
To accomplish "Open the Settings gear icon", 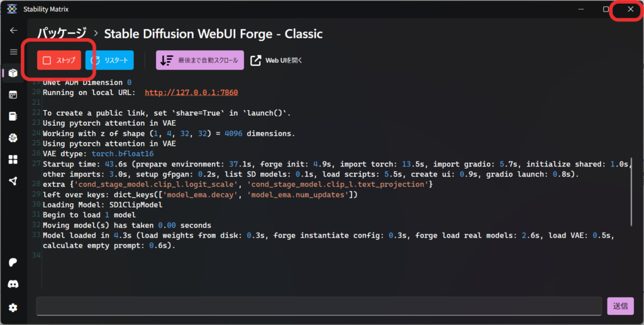I will click(13, 307).
